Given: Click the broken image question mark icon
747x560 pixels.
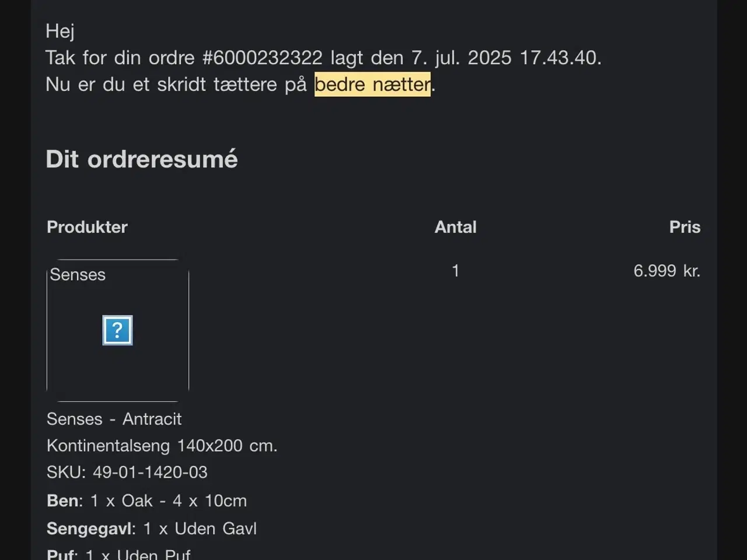Looking at the screenshot, I should [x=117, y=330].
